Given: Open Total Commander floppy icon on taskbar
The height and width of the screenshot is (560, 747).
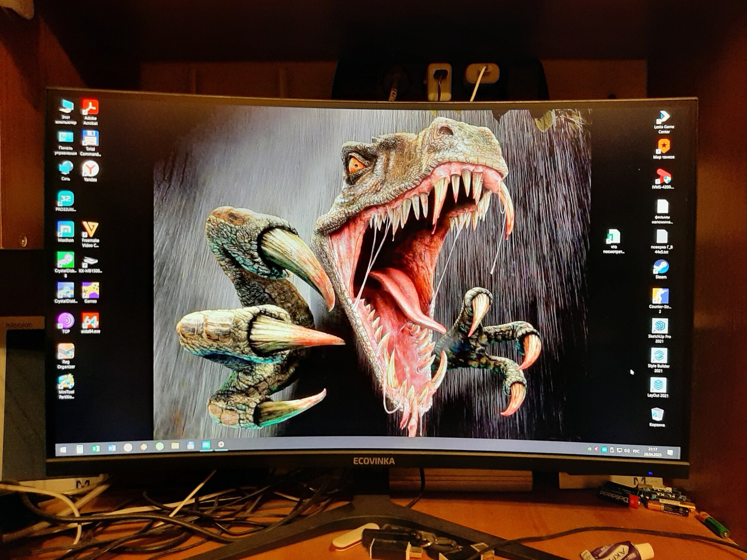Looking at the screenshot, I should [190, 445].
